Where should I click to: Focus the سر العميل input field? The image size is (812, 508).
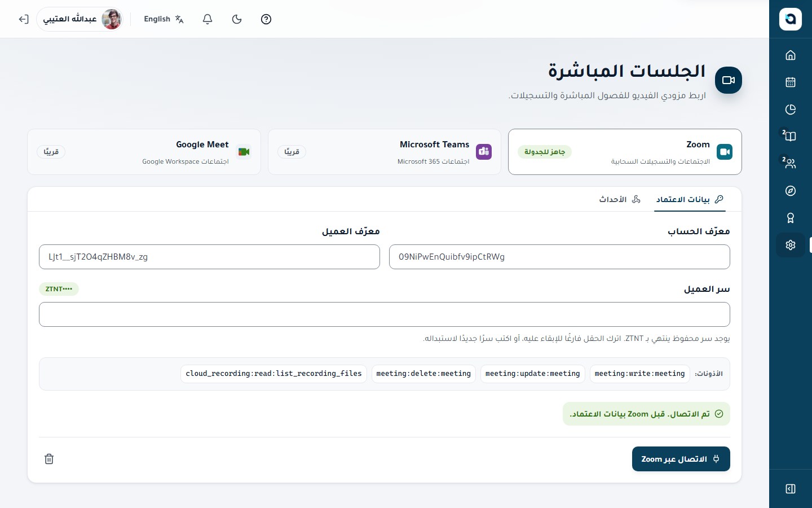coord(385,314)
